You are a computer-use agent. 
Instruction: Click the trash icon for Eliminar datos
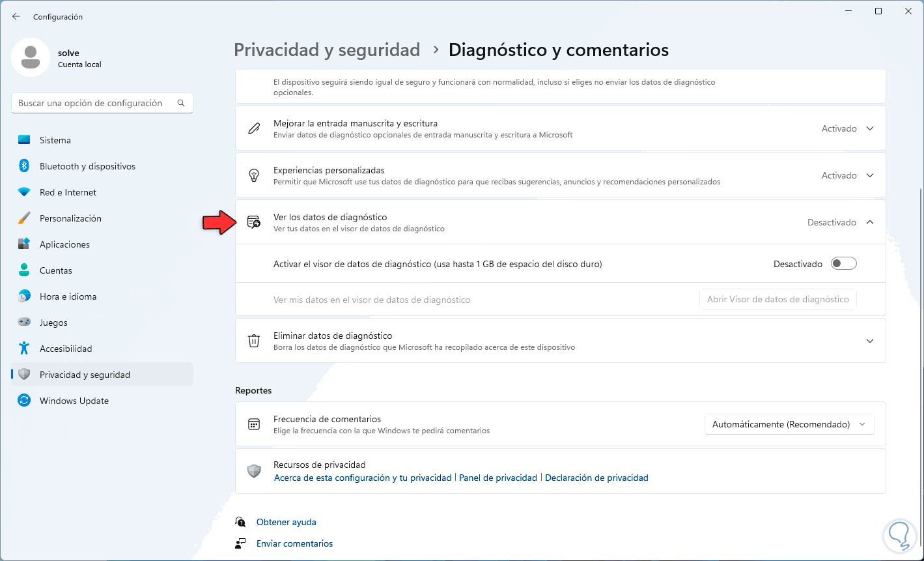(x=254, y=341)
